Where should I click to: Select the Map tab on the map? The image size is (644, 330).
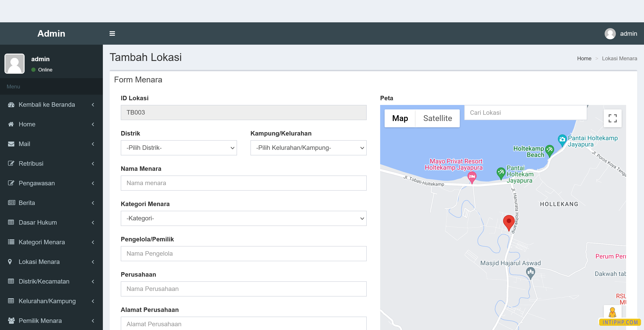tap(400, 118)
